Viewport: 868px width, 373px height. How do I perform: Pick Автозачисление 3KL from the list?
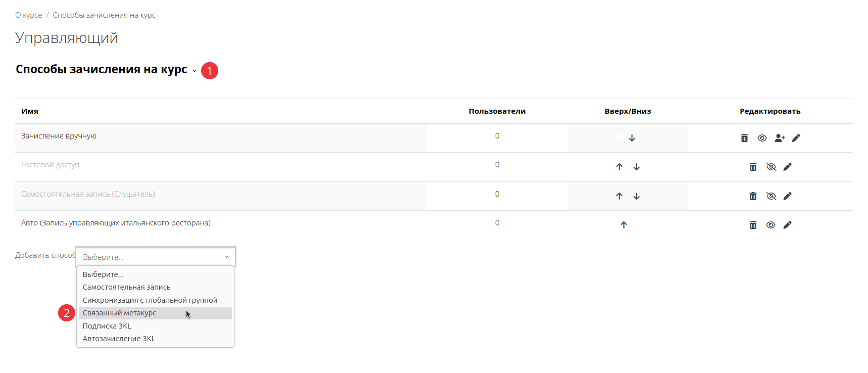[119, 339]
